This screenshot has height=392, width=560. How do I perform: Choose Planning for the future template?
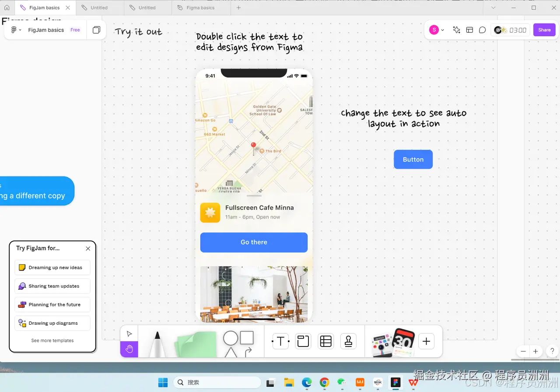click(52, 305)
